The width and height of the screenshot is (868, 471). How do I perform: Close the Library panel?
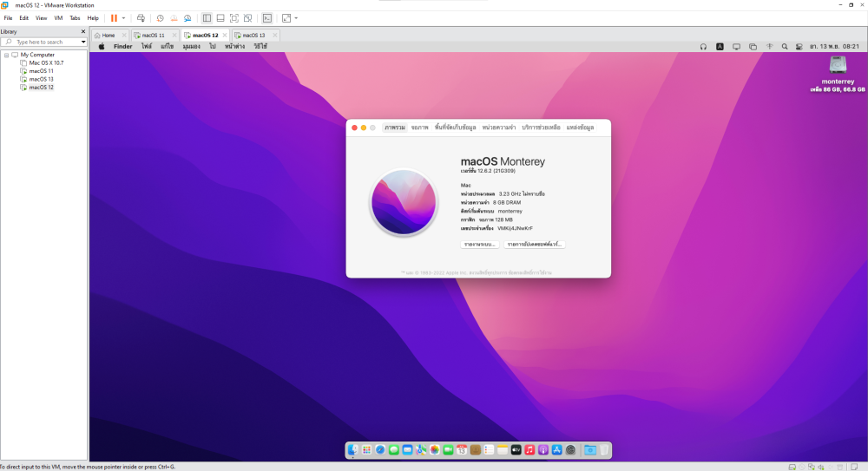(x=83, y=31)
